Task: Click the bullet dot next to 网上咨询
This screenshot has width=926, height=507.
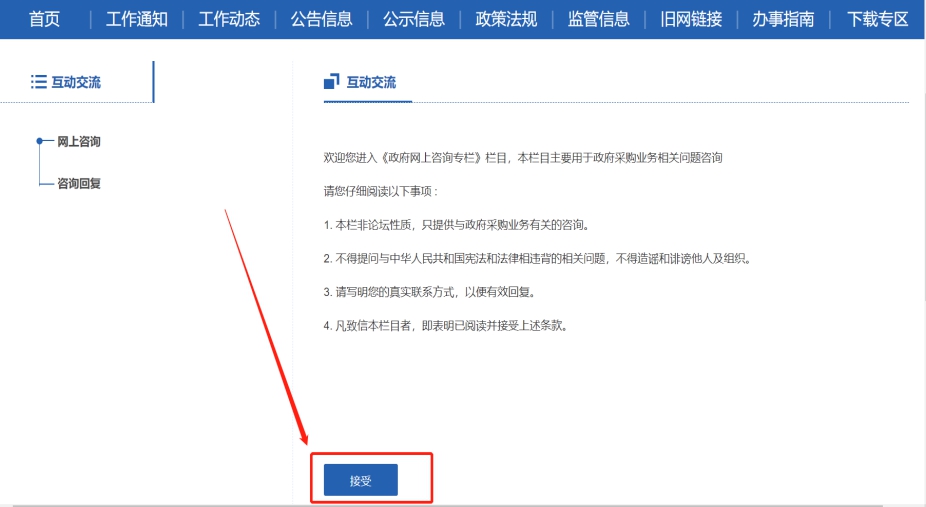Action: 39,142
